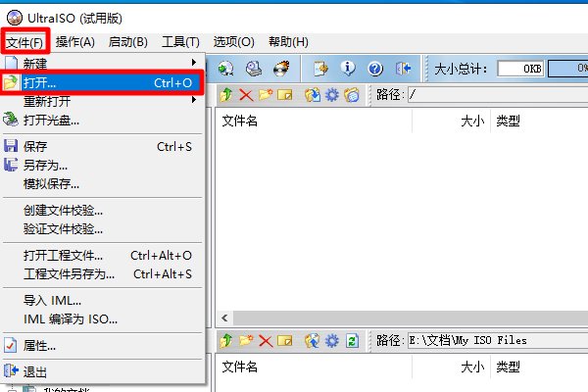Open the 工具(T) menu
The width and height of the screenshot is (588, 392).
[180, 41]
